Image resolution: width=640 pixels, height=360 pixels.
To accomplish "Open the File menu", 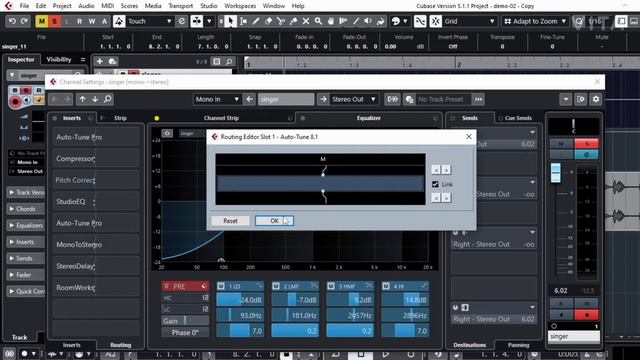I will (24, 6).
